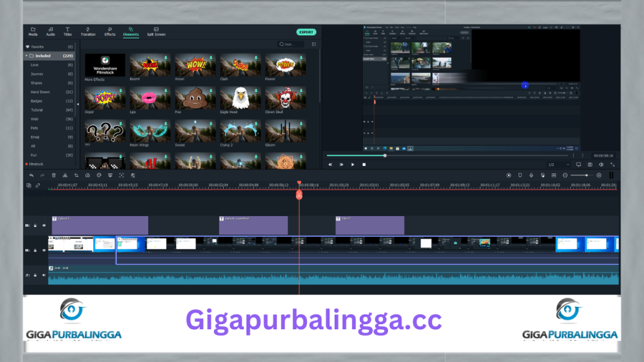Image resolution: width=644 pixels, height=362 pixels.
Task: Hide the Callout 3 title track
Action: pyautogui.click(x=44, y=226)
